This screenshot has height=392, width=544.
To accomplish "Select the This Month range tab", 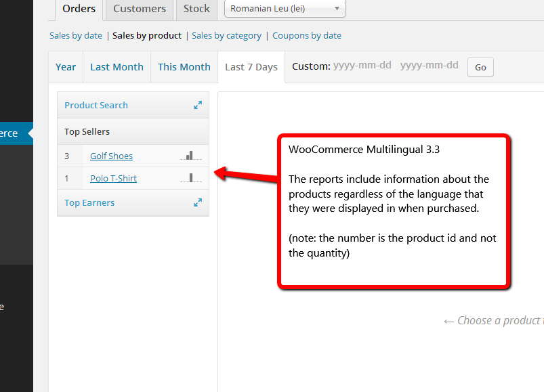I will [184, 67].
